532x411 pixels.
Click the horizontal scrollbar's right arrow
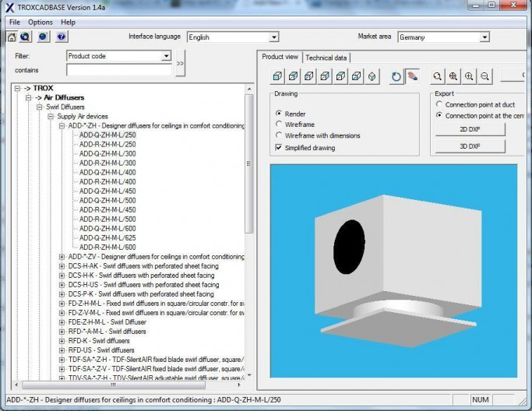(x=239, y=385)
